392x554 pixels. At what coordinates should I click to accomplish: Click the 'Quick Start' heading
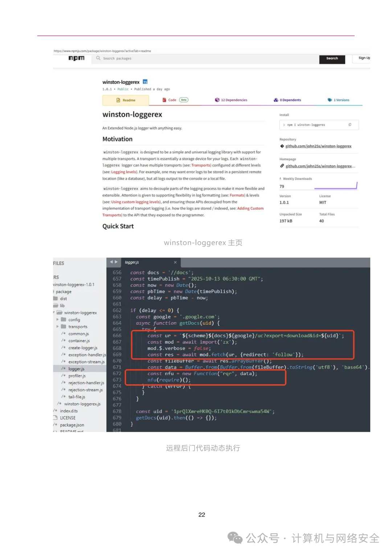tap(118, 226)
